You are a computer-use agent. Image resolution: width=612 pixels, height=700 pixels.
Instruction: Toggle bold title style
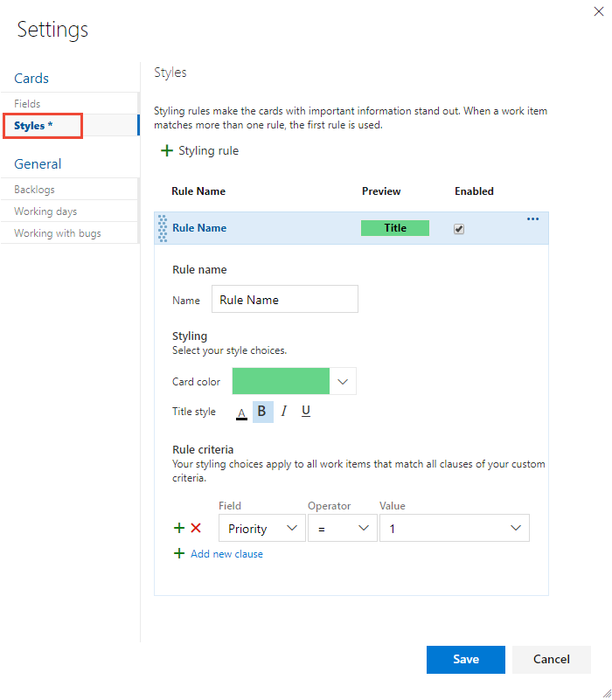coord(262,411)
